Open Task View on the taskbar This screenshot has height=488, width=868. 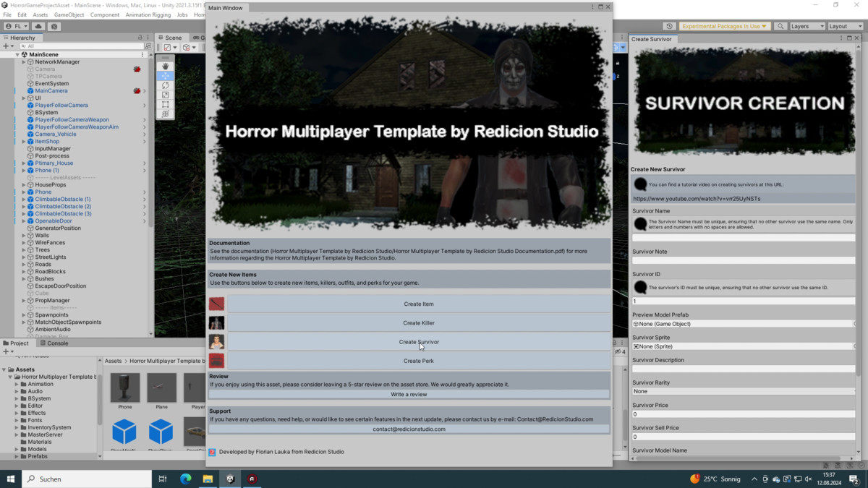coord(163,479)
